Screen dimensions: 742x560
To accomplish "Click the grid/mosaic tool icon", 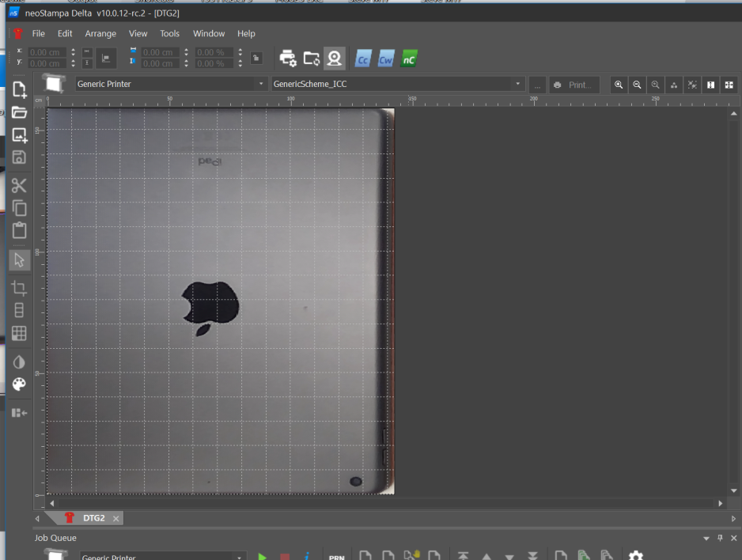I will 19,333.
